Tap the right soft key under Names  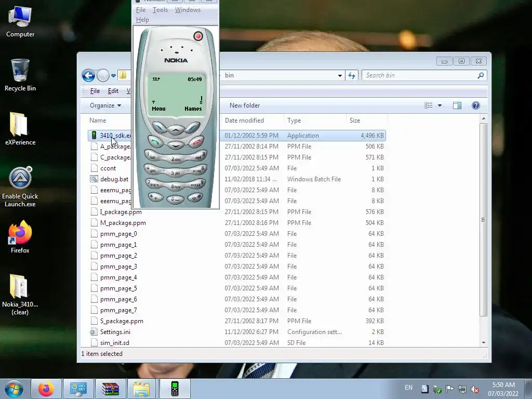[192, 127]
